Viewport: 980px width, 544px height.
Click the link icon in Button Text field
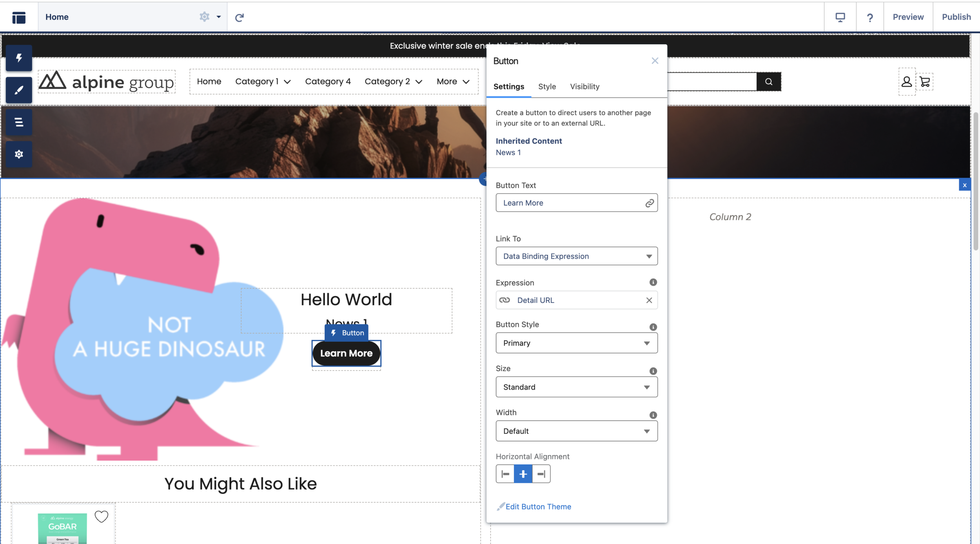(x=650, y=203)
